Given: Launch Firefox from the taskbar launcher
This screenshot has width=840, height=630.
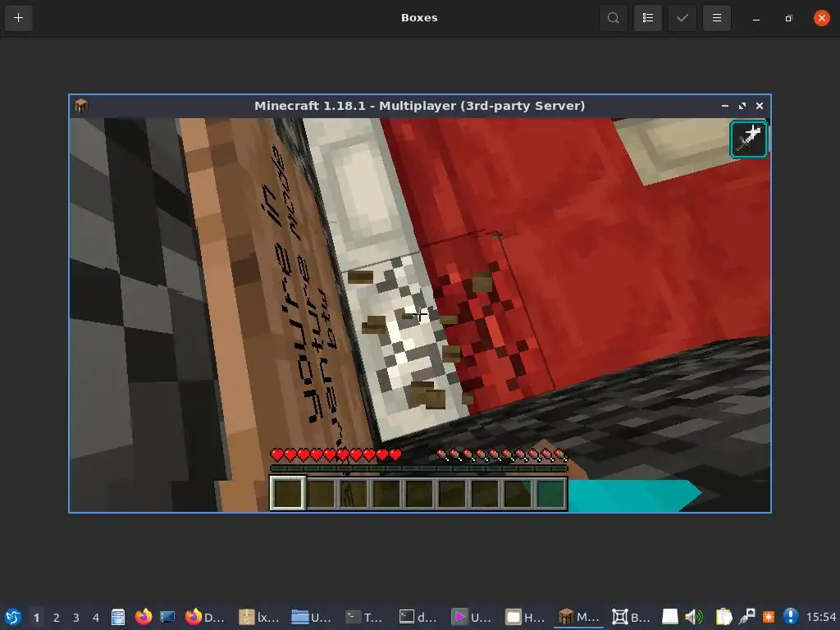Looking at the screenshot, I should coord(143,617).
